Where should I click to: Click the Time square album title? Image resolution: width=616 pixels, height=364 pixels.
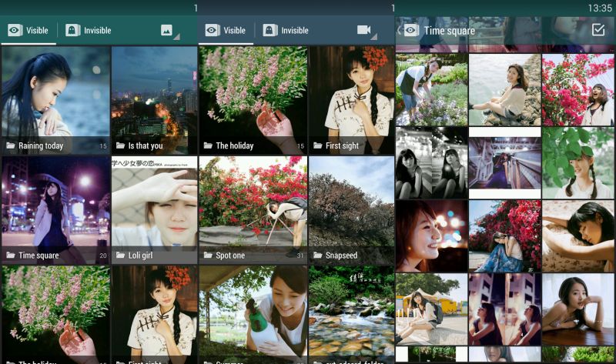click(450, 31)
